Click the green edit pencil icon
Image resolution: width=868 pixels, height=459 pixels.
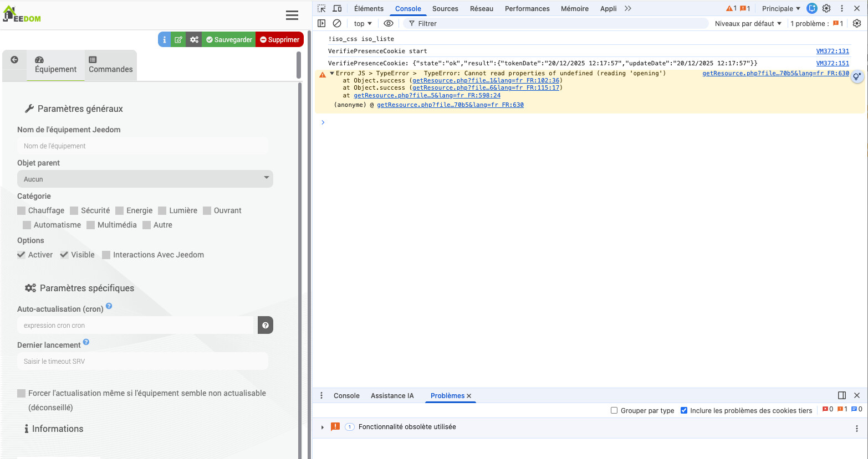pos(178,40)
